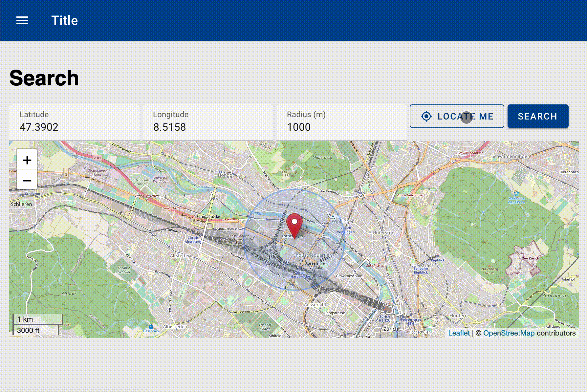Click the Wipkingen label on the map

[343, 221]
